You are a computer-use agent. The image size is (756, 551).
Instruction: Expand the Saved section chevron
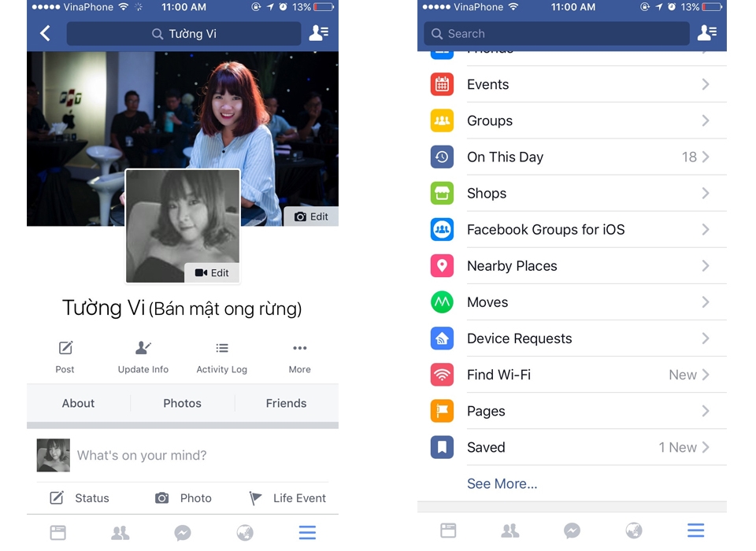coord(706,447)
